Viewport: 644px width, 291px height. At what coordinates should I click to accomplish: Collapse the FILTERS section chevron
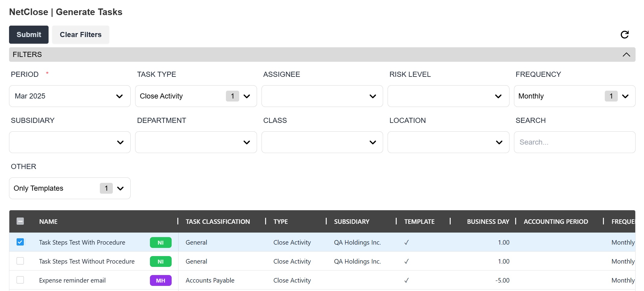(626, 55)
